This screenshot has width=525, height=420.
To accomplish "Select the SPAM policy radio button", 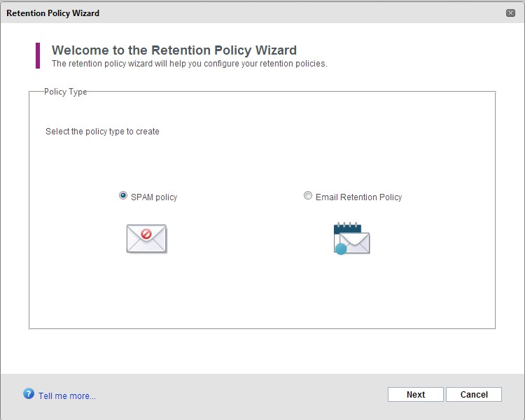I will click(123, 195).
